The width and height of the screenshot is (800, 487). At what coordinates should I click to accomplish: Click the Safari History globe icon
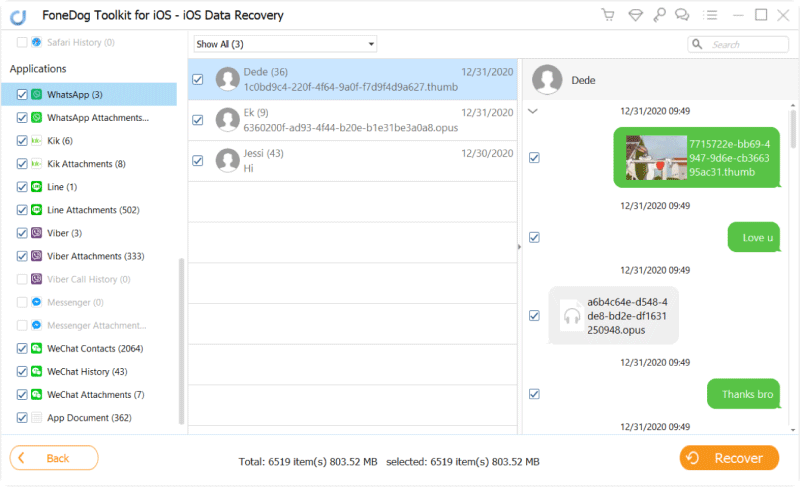[x=37, y=42]
